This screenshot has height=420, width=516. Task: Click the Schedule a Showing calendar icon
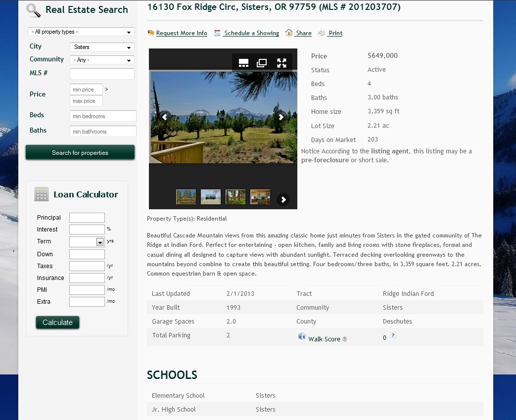pyautogui.click(x=217, y=33)
